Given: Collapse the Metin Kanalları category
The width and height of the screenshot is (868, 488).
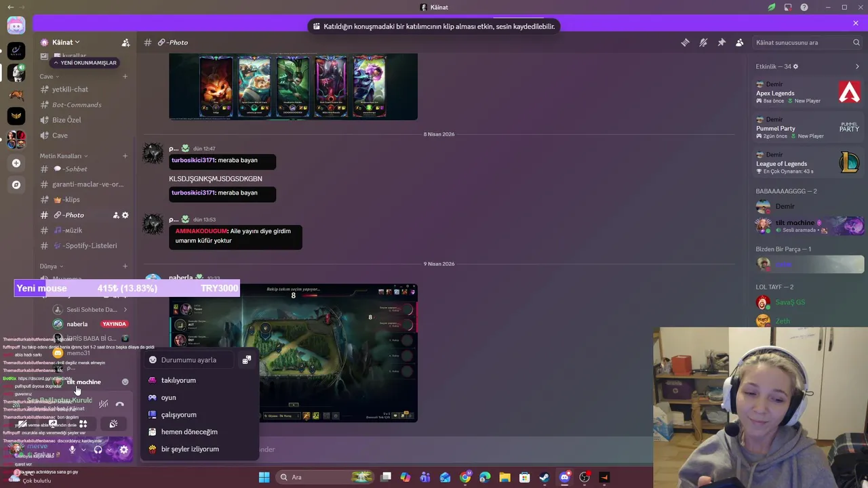Looking at the screenshot, I should 63,156.
